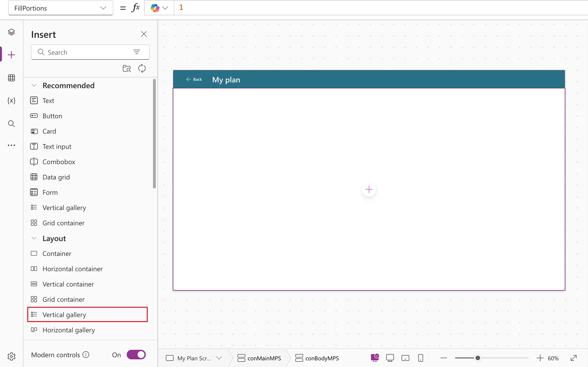
Task: Click the get more components folder icon
Action: tap(127, 68)
